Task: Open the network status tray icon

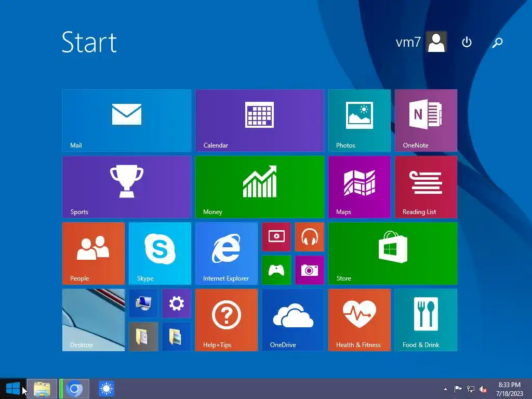Action: (x=471, y=389)
